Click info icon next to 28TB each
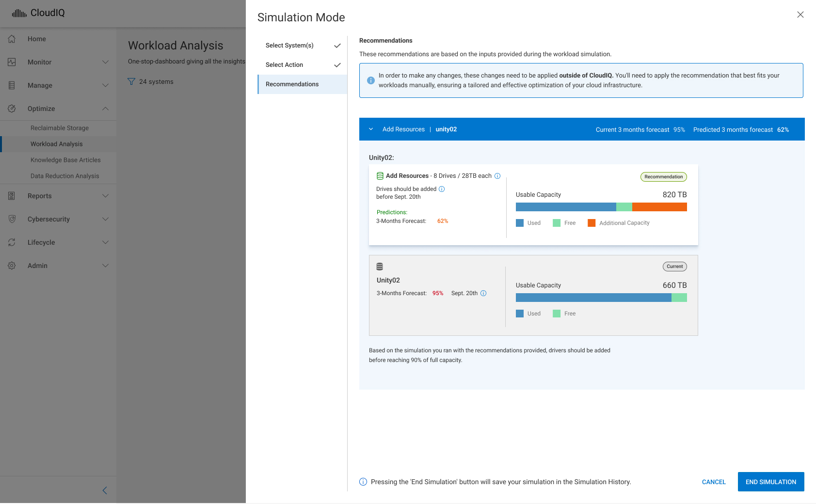The image size is (816, 504). tap(497, 176)
